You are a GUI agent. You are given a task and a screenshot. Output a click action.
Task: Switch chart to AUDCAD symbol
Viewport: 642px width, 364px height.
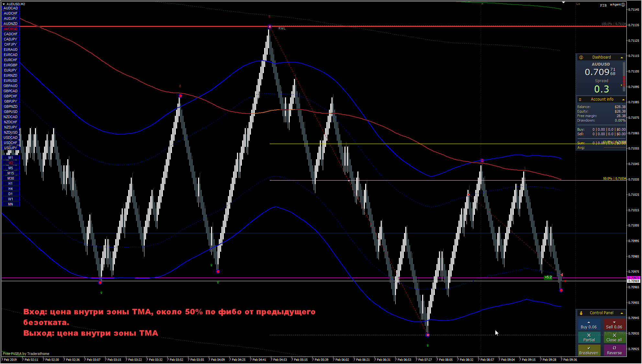(x=11, y=8)
